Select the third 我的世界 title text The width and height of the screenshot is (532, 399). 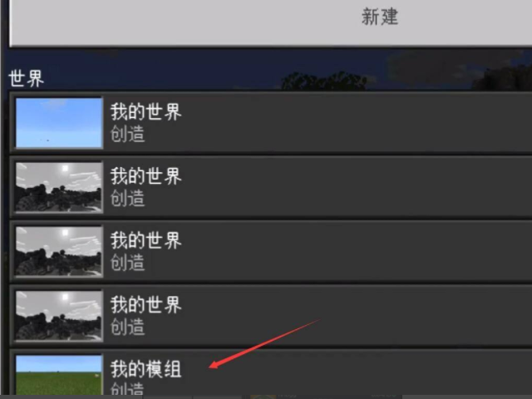tap(146, 240)
